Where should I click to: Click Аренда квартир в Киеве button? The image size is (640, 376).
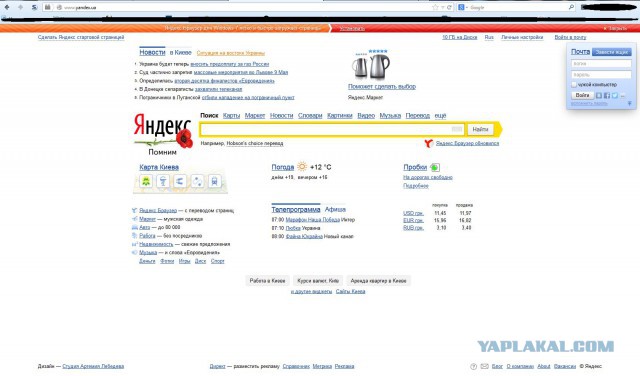pos(378,281)
